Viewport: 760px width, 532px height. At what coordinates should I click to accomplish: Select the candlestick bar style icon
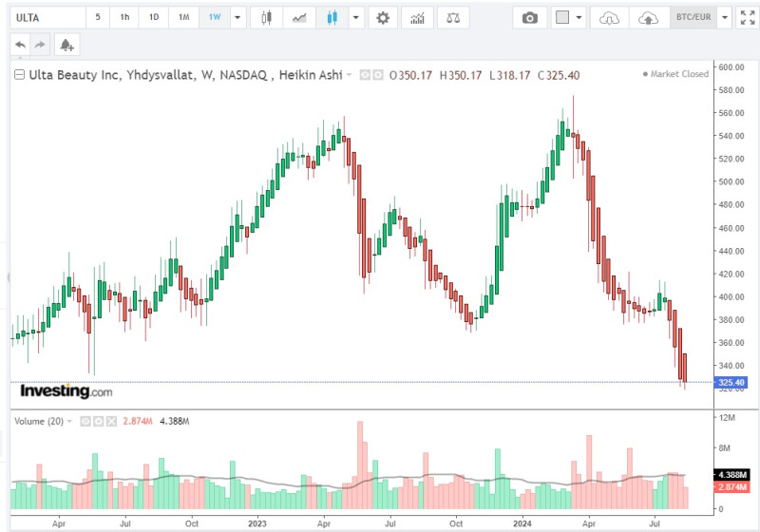pos(266,18)
